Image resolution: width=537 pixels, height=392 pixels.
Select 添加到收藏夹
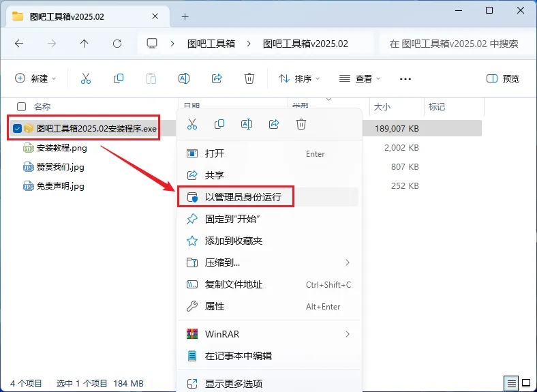(268, 241)
